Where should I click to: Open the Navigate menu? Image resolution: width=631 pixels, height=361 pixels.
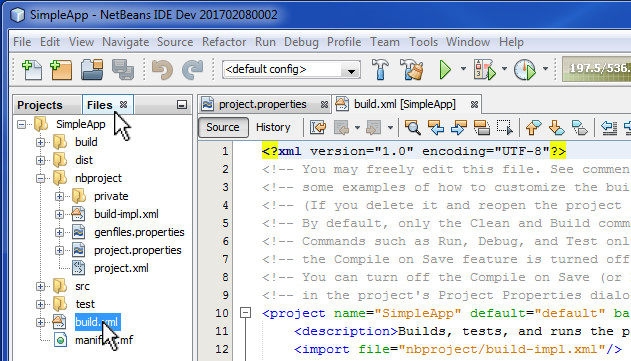point(126,42)
